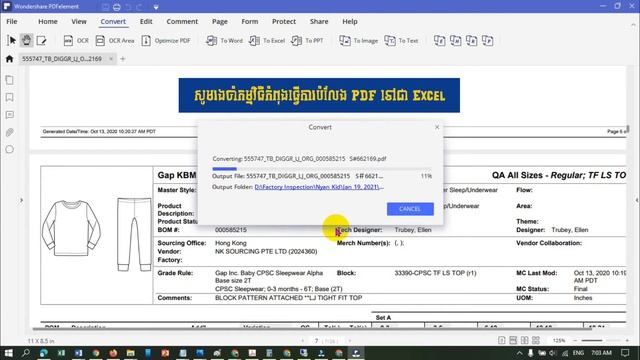Cancel the conversion in Convert dialog
Viewport: 640px width, 360px height.
tap(410, 209)
